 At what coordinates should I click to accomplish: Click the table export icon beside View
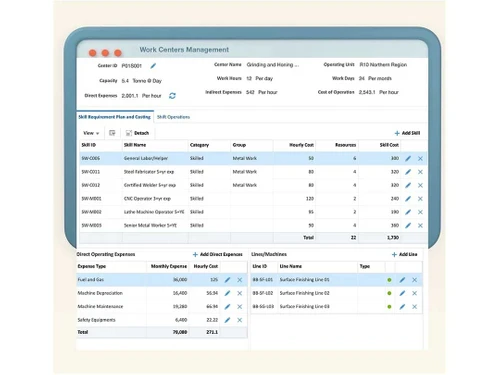tap(112, 133)
